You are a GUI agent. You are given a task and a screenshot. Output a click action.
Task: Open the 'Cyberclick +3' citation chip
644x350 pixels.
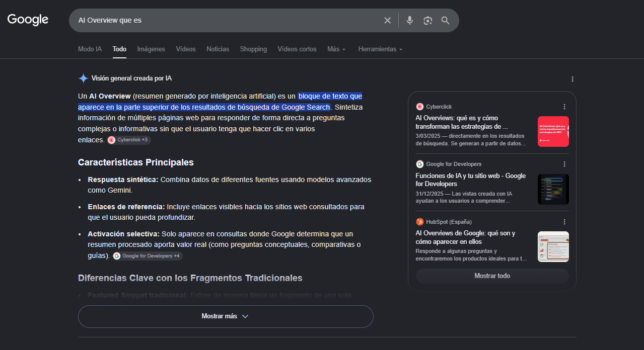click(129, 140)
